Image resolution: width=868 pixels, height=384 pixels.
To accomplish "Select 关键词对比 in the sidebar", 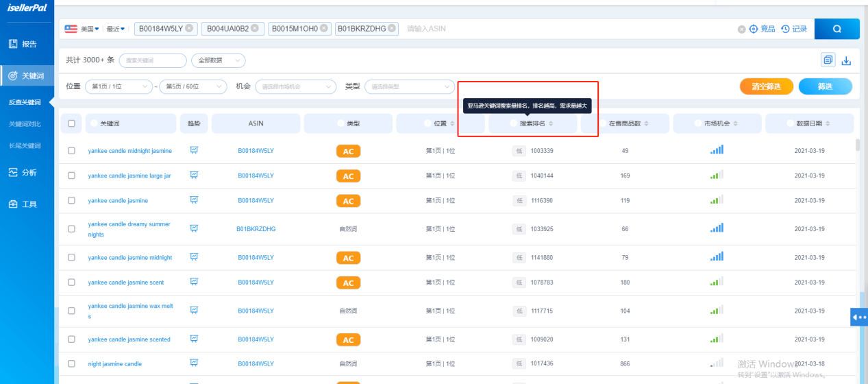I will tap(25, 124).
